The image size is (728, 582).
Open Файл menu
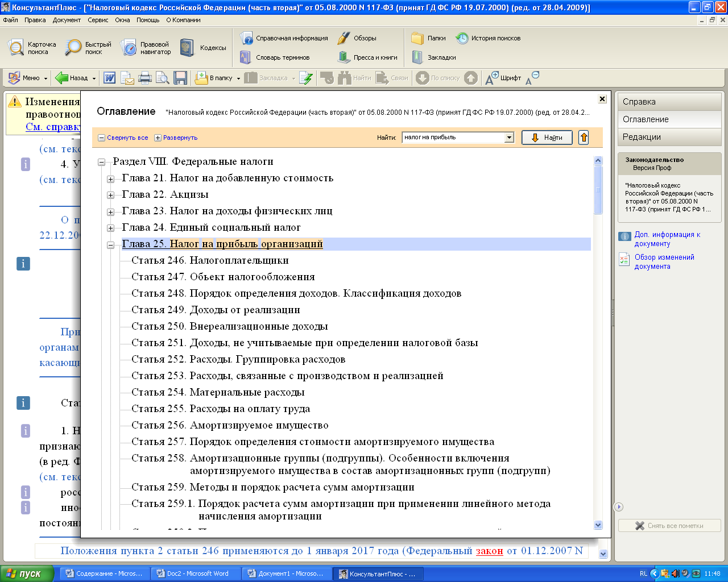click(x=10, y=20)
